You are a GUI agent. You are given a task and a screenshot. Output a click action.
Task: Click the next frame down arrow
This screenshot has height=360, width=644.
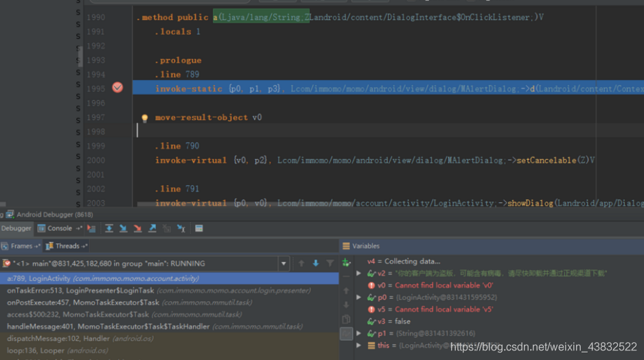point(316,263)
